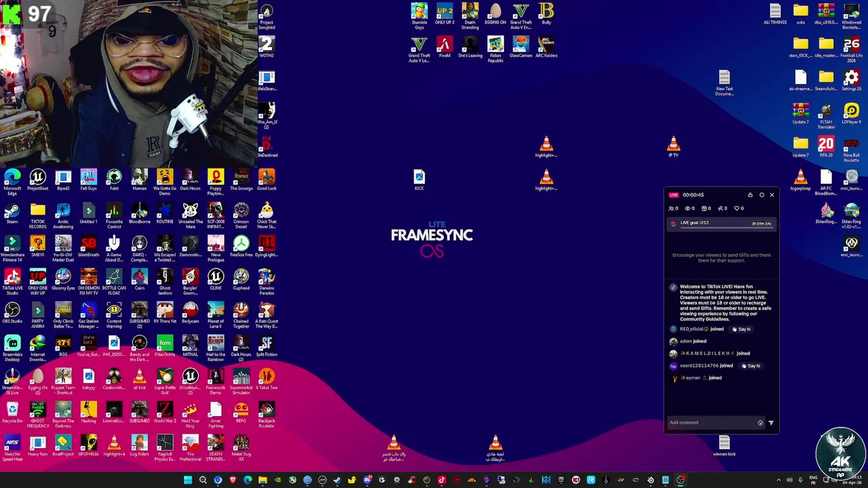Click the gifts count in LIVE panel
This screenshot has height=488, width=868.
tap(707, 209)
